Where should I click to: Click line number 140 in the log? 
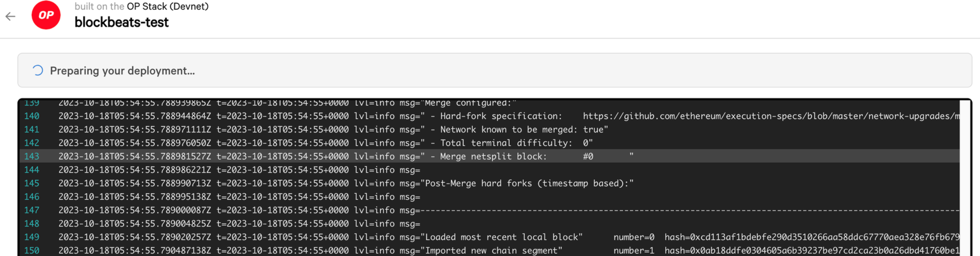(x=32, y=116)
